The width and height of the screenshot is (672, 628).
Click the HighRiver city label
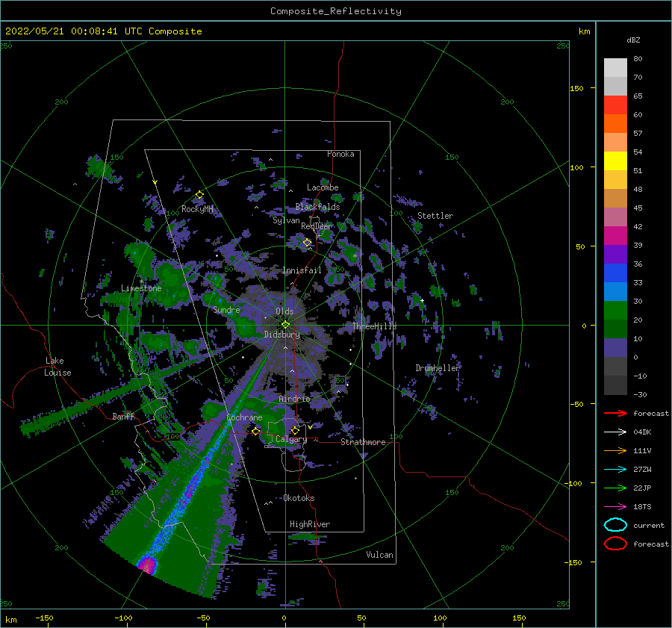(310, 524)
